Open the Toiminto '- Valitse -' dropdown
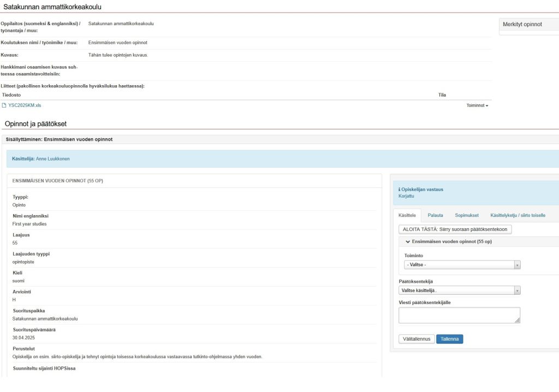This screenshot has width=559, height=392. point(462,265)
